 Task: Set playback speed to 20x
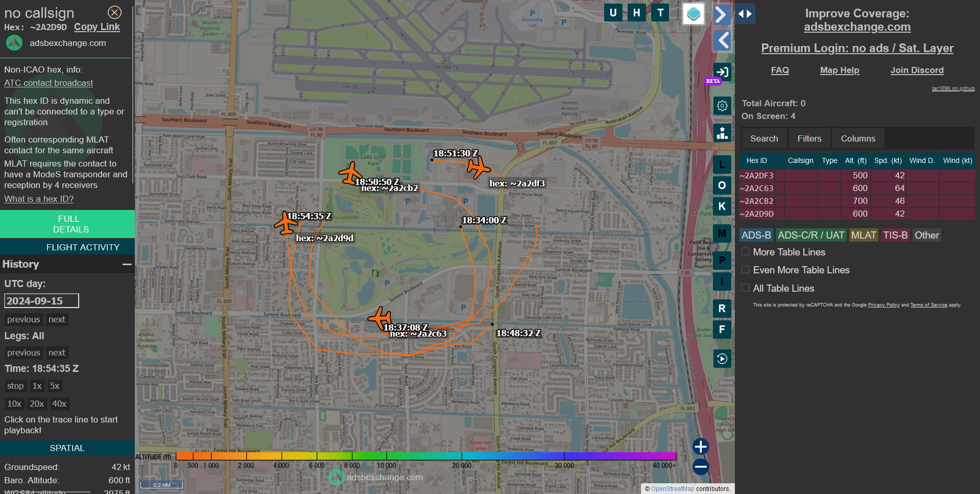point(37,404)
